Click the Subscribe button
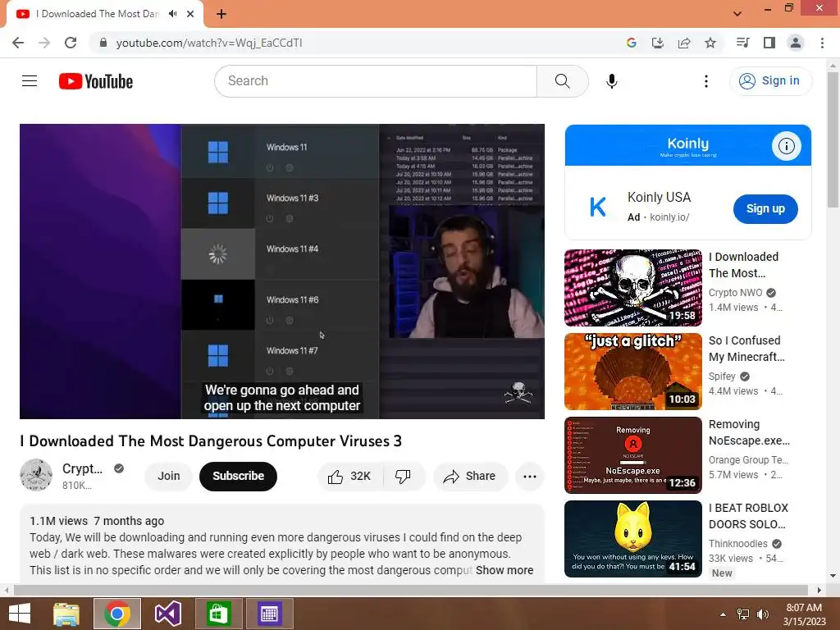 [x=239, y=477]
